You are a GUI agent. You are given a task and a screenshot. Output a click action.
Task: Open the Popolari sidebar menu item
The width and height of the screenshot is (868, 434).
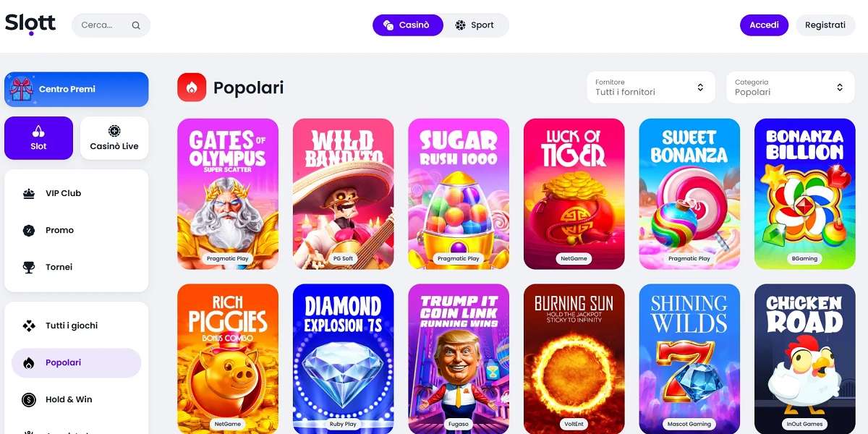click(x=76, y=362)
